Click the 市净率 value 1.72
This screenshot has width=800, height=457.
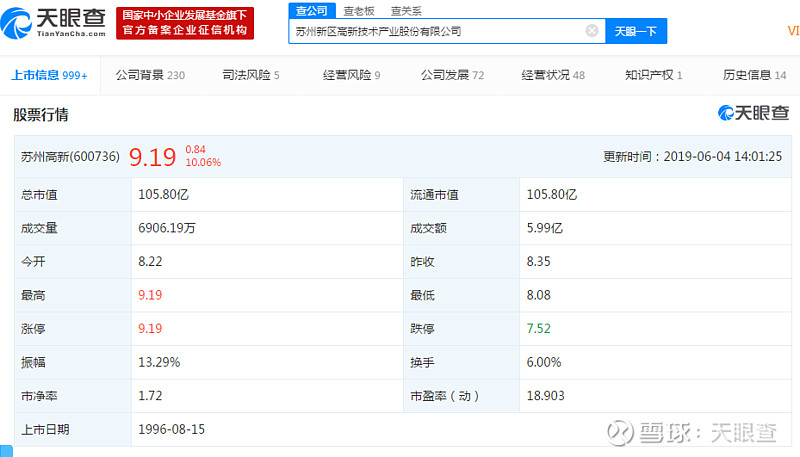(x=150, y=396)
